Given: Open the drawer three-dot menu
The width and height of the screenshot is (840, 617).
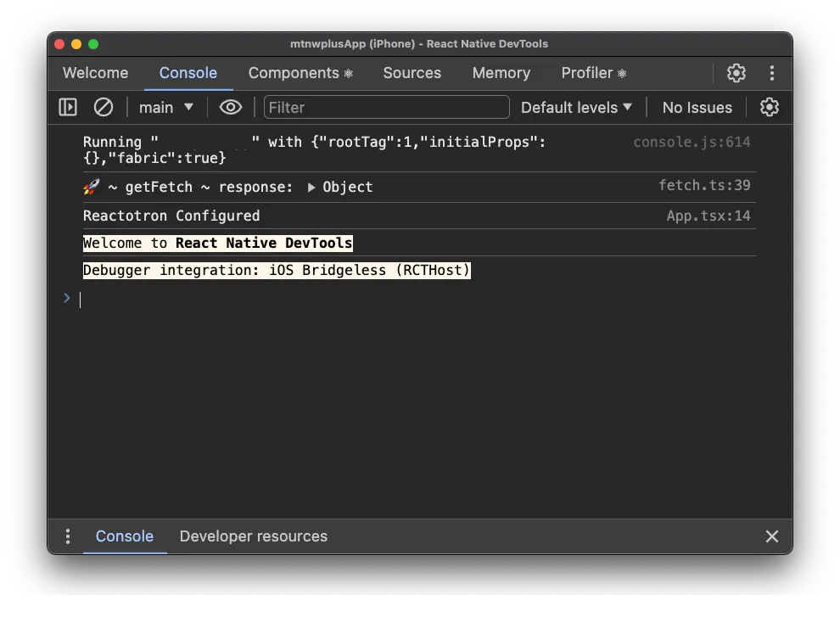Looking at the screenshot, I should click(x=68, y=536).
